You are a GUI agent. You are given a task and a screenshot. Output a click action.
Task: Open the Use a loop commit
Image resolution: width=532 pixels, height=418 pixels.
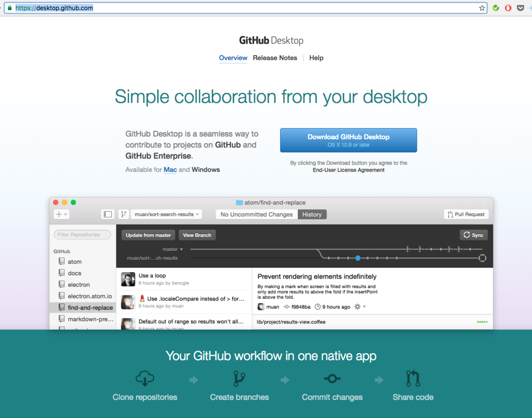[184, 279]
